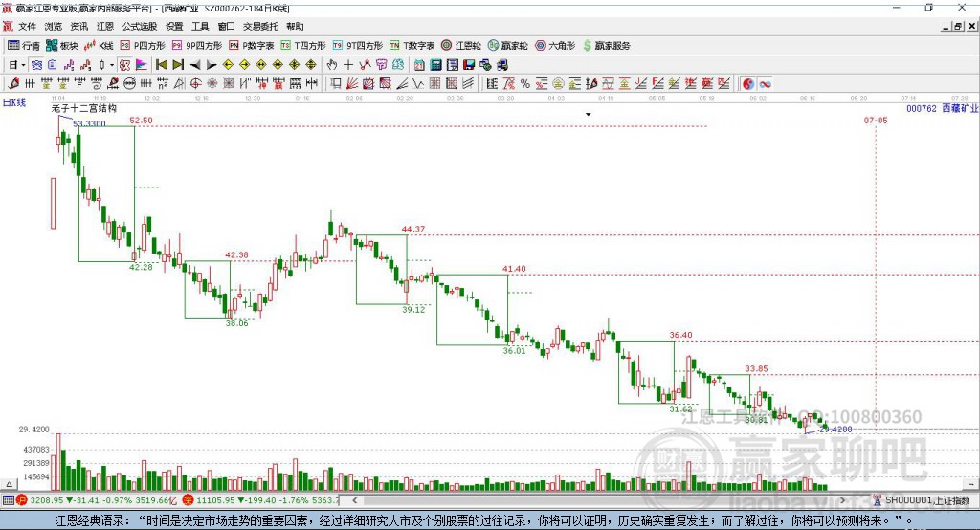Open the calculator icon
The width and height of the screenshot is (980, 530).
pos(436,65)
